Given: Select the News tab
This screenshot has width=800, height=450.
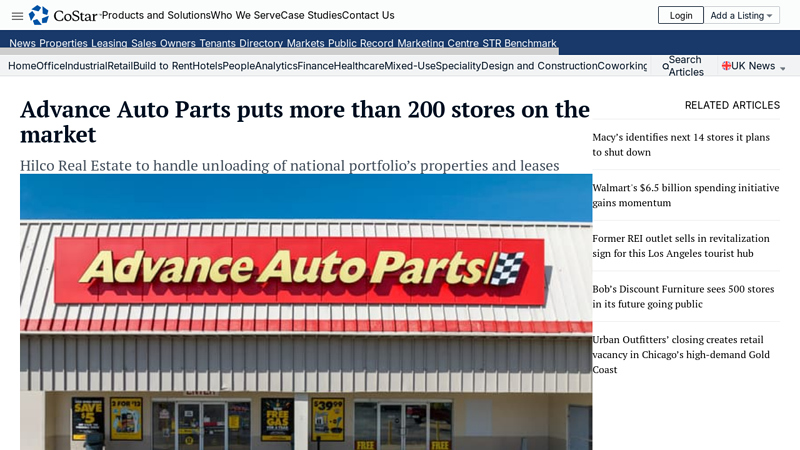Looking at the screenshot, I should [22, 43].
